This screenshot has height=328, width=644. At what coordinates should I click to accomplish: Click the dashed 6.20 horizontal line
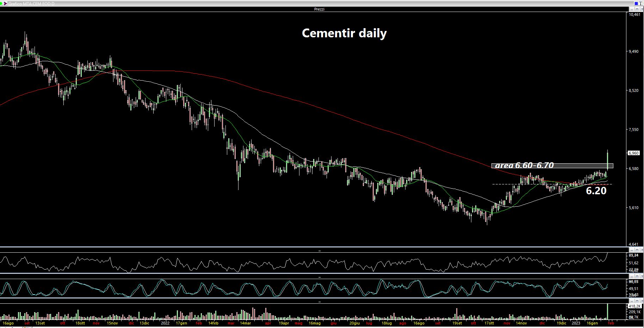[x=552, y=184]
